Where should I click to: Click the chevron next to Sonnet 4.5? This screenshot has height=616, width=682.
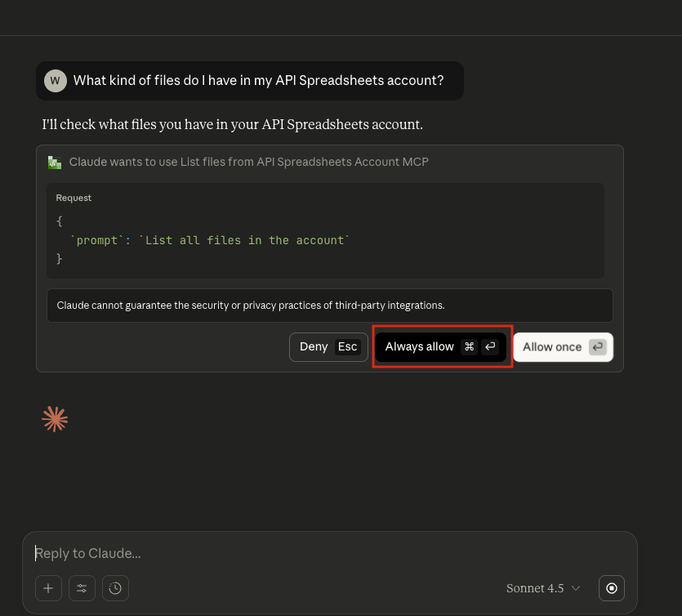[577, 588]
